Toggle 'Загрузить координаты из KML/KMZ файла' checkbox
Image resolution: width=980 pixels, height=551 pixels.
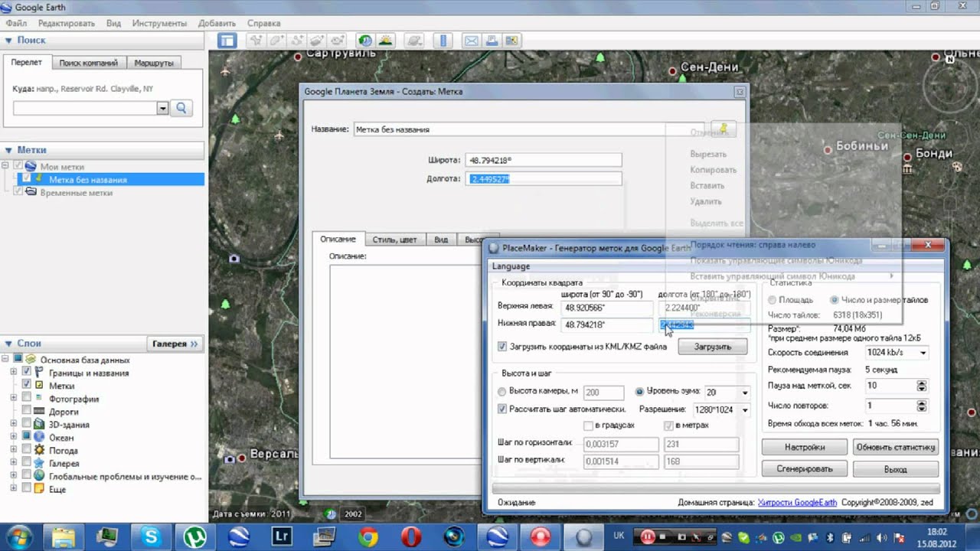502,347
